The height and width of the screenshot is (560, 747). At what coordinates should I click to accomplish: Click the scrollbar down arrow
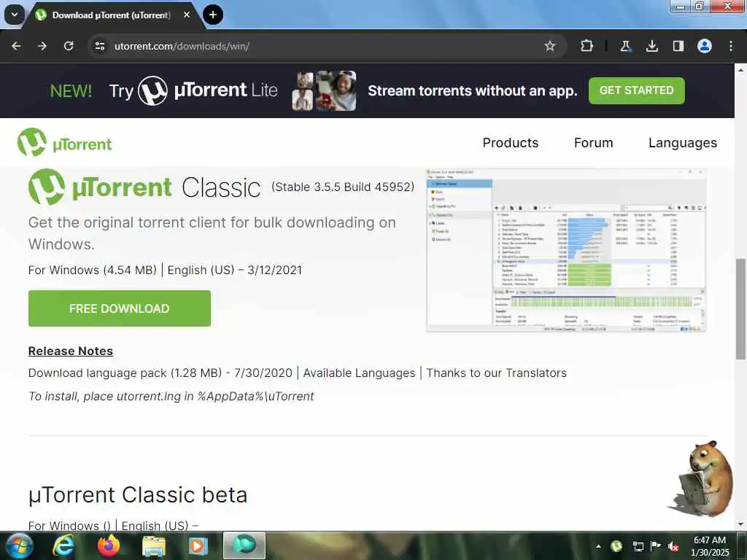pyautogui.click(x=740, y=524)
